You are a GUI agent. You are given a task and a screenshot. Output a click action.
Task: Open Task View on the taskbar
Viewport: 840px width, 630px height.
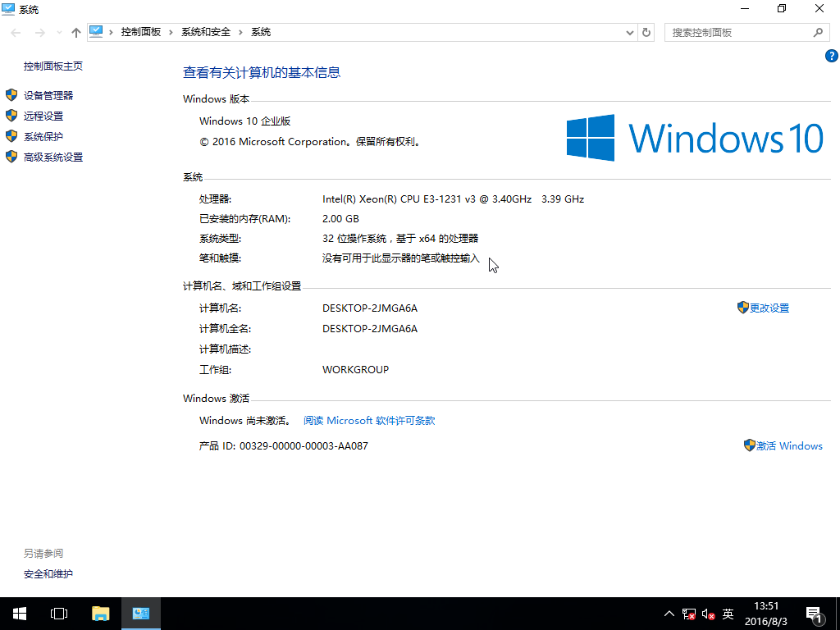(59, 614)
